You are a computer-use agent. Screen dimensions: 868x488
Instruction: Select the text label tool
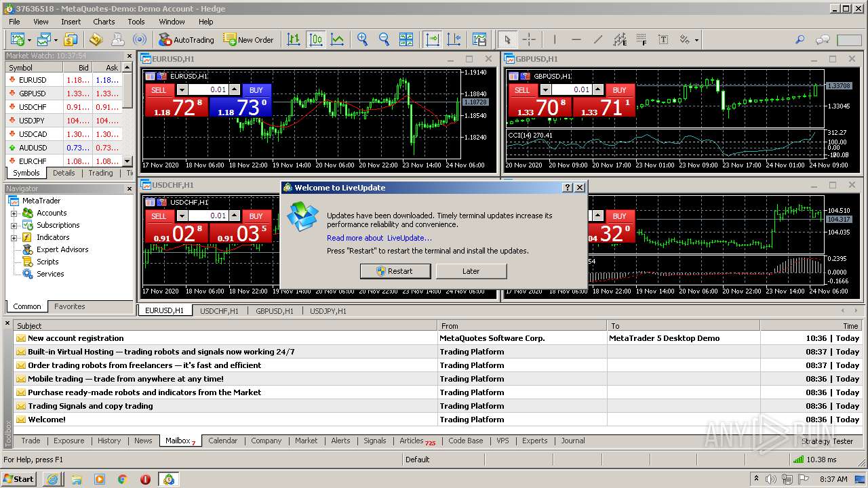pyautogui.click(x=663, y=39)
